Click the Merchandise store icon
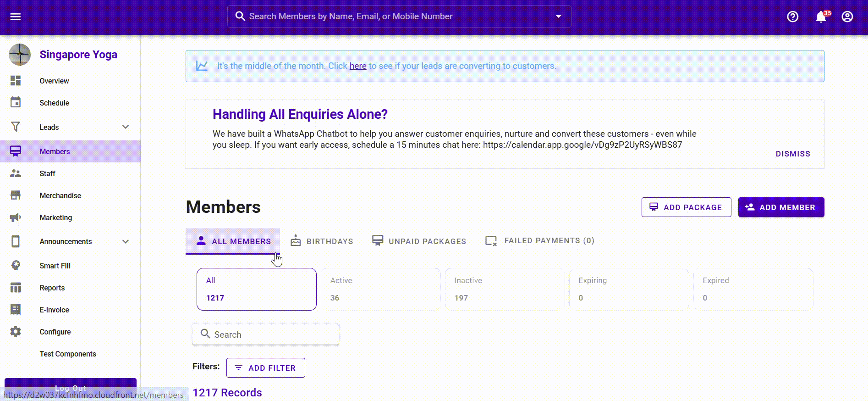The width and height of the screenshot is (868, 401). point(16,195)
